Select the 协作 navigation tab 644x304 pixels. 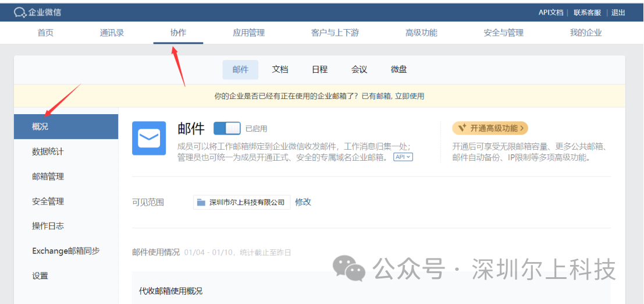178,33
